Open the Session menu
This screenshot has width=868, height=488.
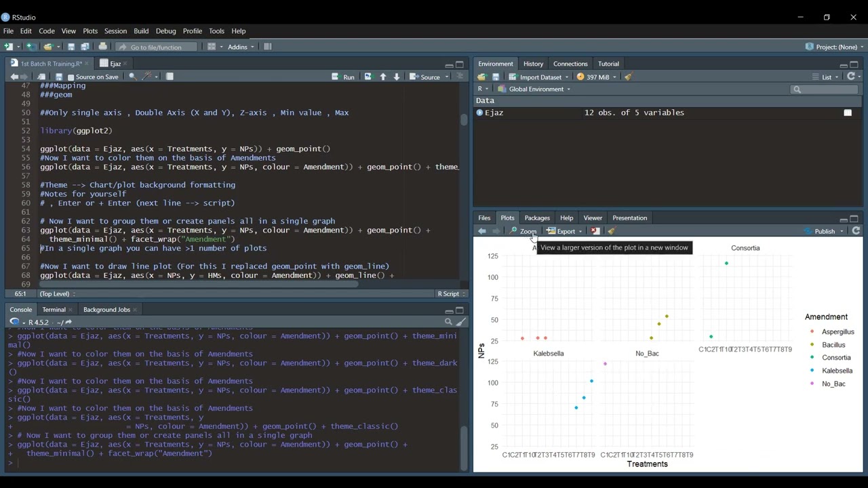tap(115, 31)
